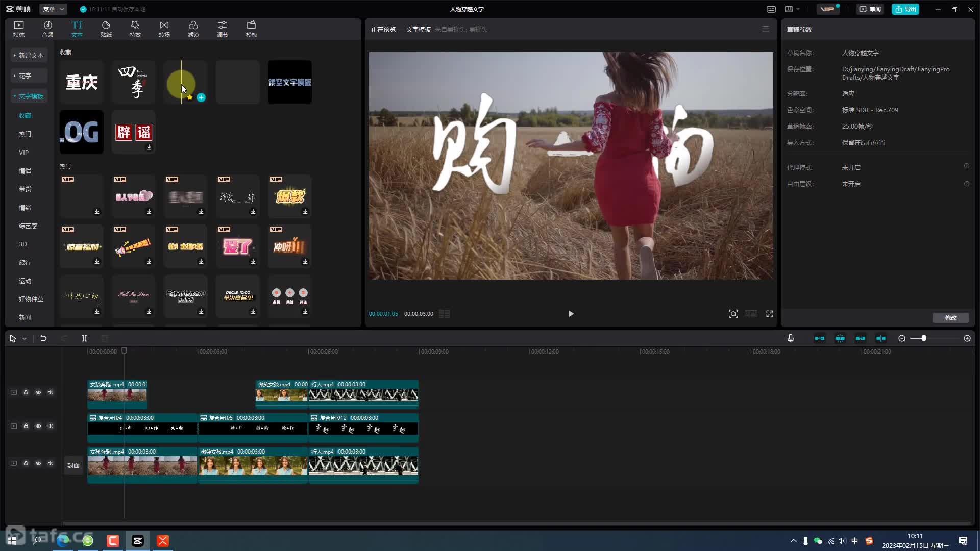The width and height of the screenshot is (980, 551).
Task: Open the preview panel hamburger menu
Action: tap(766, 29)
